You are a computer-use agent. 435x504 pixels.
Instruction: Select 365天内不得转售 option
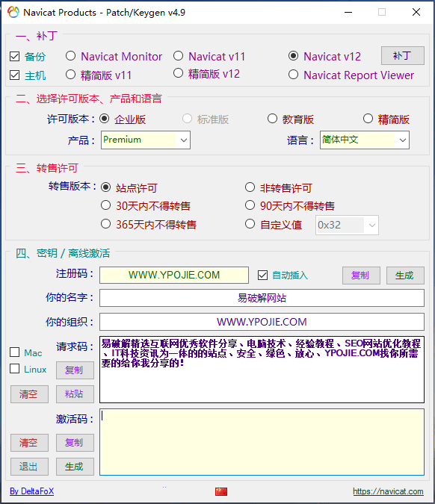click(x=105, y=224)
